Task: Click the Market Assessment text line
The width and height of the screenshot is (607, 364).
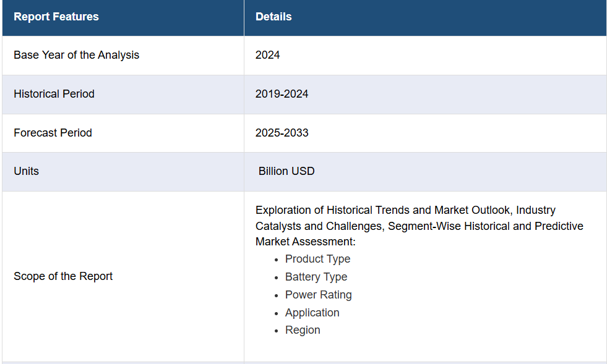Action: (x=306, y=242)
